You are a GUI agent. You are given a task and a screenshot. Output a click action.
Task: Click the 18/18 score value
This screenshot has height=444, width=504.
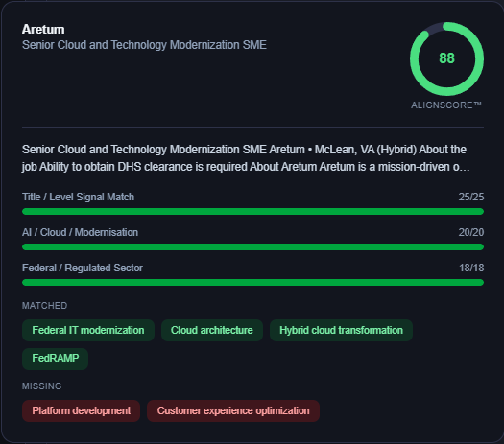pos(471,268)
